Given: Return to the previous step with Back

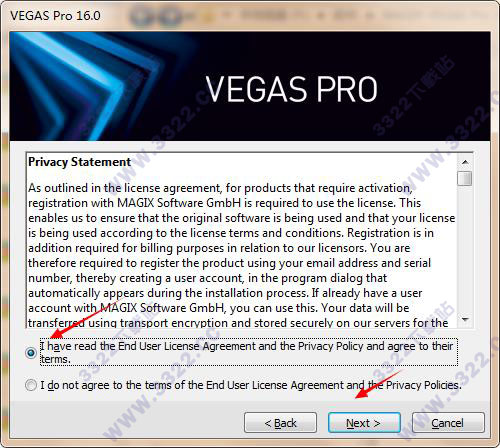Looking at the screenshot, I should [x=280, y=423].
